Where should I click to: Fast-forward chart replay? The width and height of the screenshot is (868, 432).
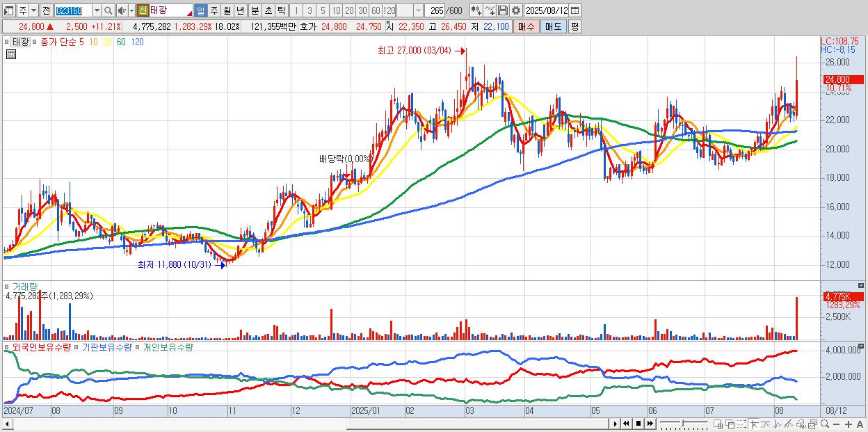pos(650,424)
